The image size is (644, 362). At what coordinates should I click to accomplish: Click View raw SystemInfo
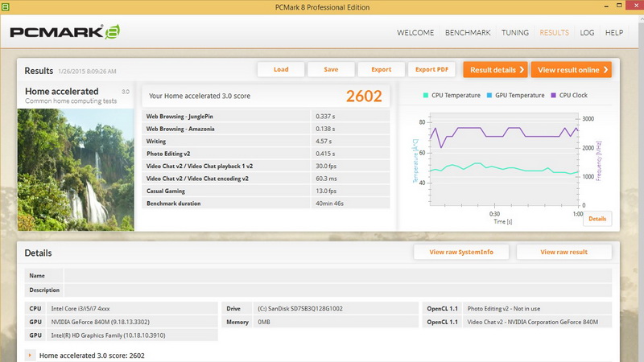click(461, 252)
